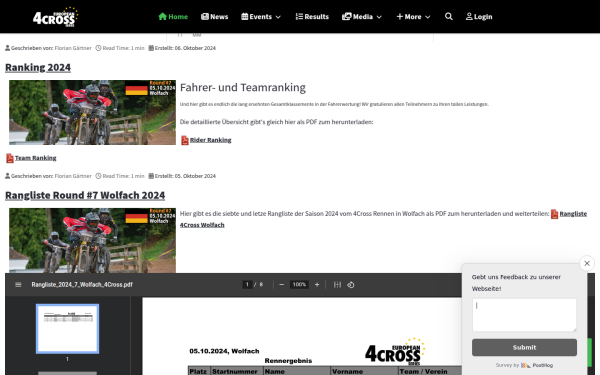
Task: Submit the feedback survey
Action: point(524,347)
